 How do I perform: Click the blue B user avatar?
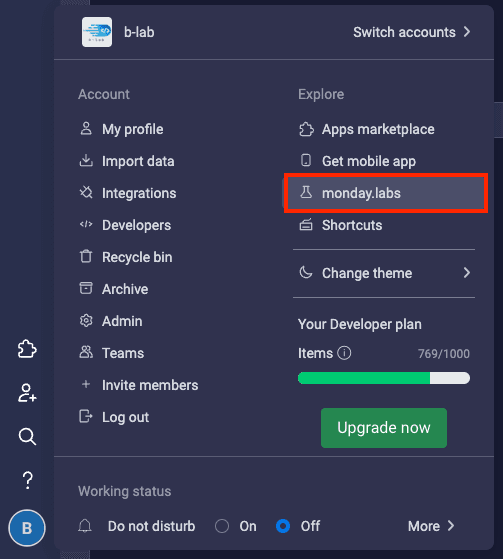pos(27,528)
